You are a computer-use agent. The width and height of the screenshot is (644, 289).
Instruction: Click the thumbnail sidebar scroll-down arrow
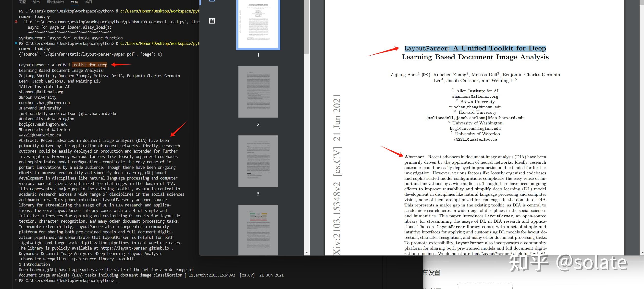(307, 253)
